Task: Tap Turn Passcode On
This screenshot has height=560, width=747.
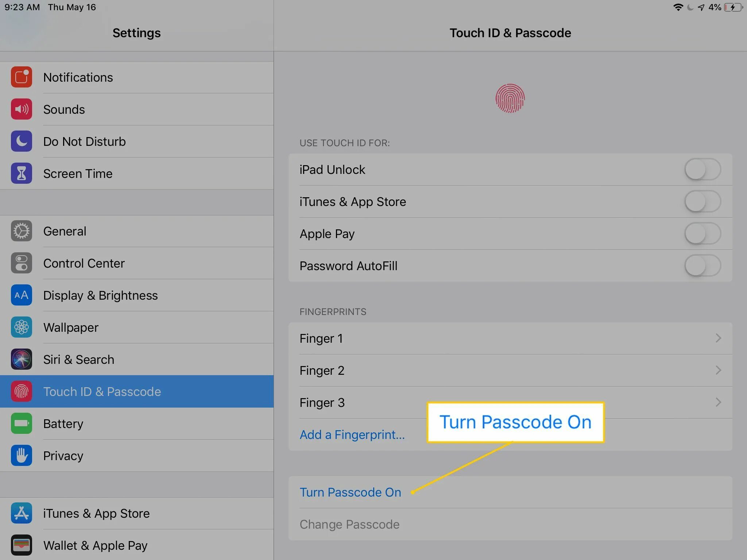Action: pos(350,492)
